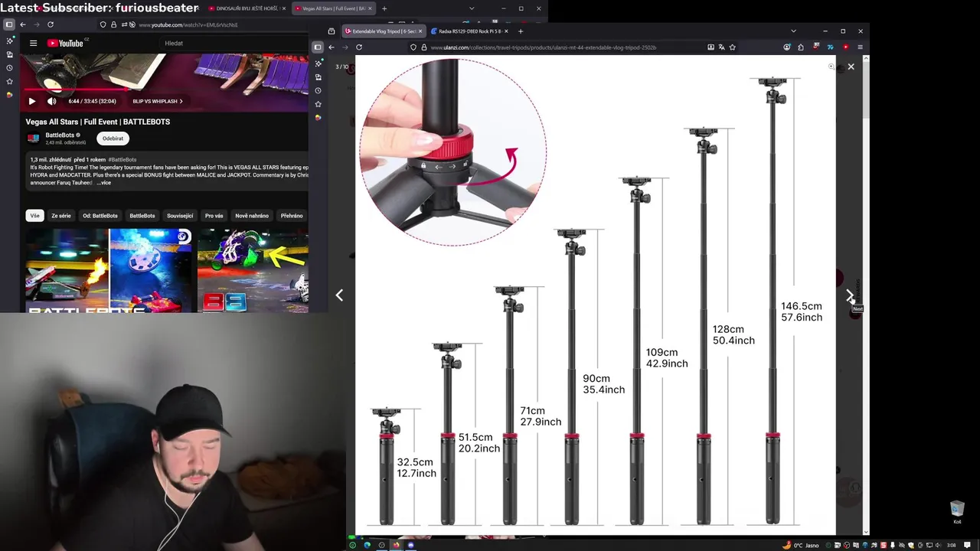Screen dimensions: 980x551
Task: Open the yellow arrow robot video thumbnail
Action: click(253, 270)
